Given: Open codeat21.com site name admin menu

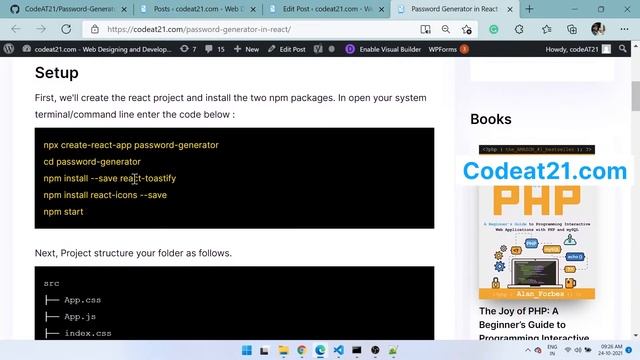Looking at the screenshot, I should pyautogui.click(x=97, y=49).
